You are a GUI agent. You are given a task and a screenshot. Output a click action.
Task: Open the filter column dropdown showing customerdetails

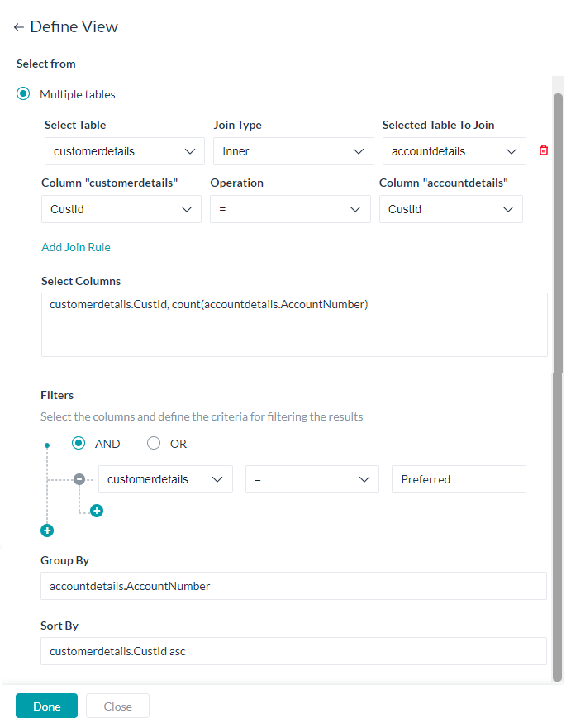(165, 479)
